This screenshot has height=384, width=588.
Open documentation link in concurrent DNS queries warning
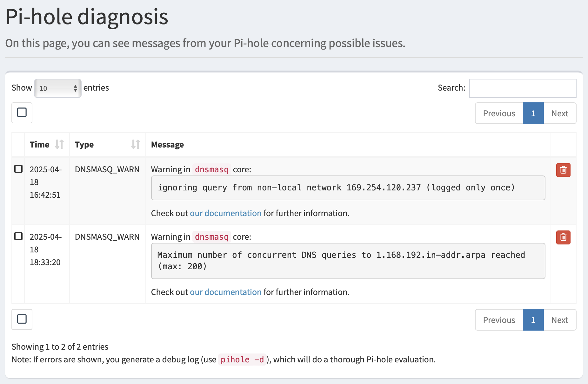click(x=226, y=292)
